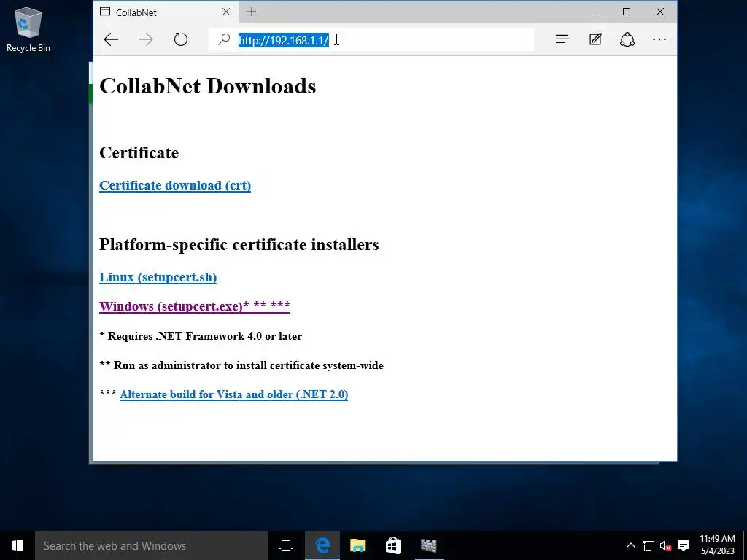Image resolution: width=747 pixels, height=560 pixels.
Task: Click the CollabNet Downloads heading
Action: click(x=208, y=86)
